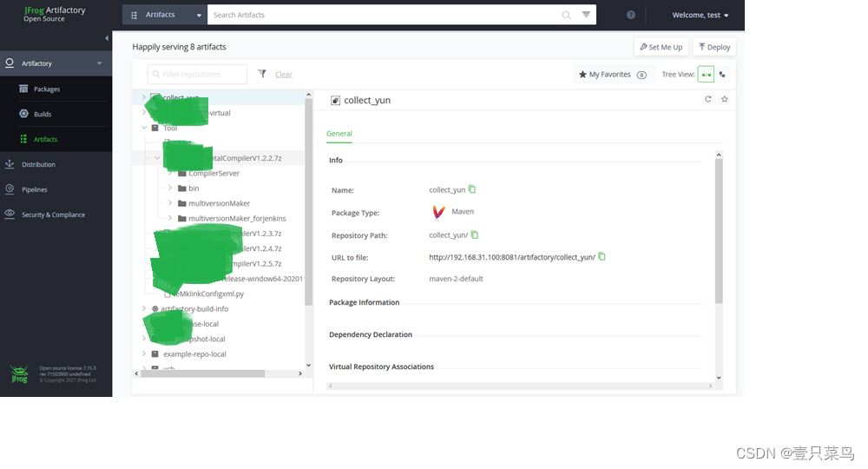Image resolution: width=868 pixels, height=469 pixels.
Task: Click the CompilerServer folder icon
Action: click(x=181, y=174)
